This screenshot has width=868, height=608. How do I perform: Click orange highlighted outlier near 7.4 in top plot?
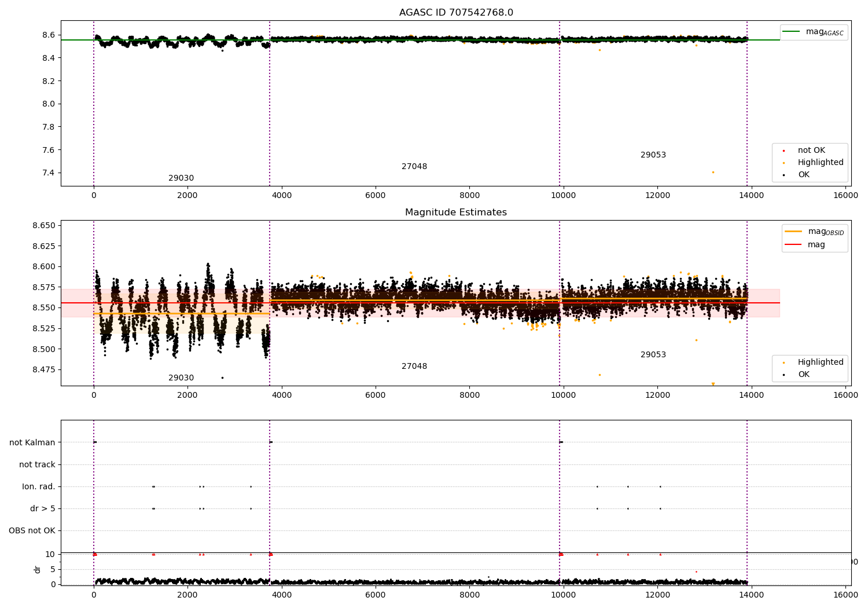tap(713, 172)
